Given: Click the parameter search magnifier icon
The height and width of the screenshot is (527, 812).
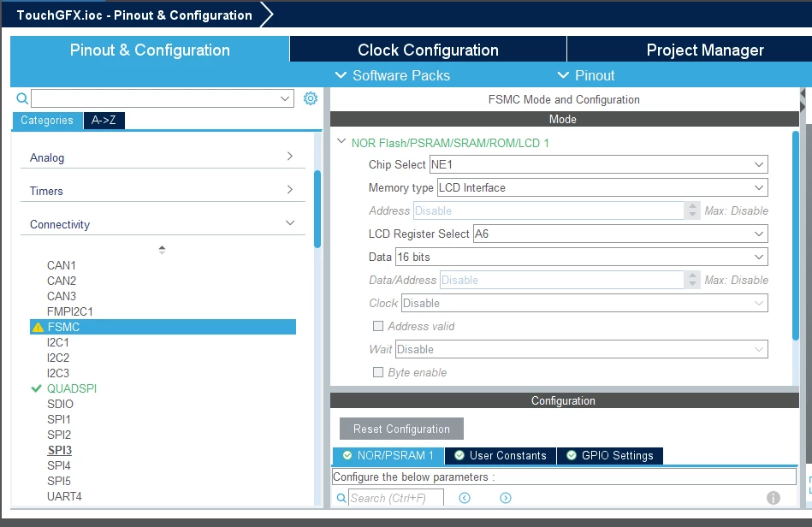Looking at the screenshot, I should coord(341,498).
